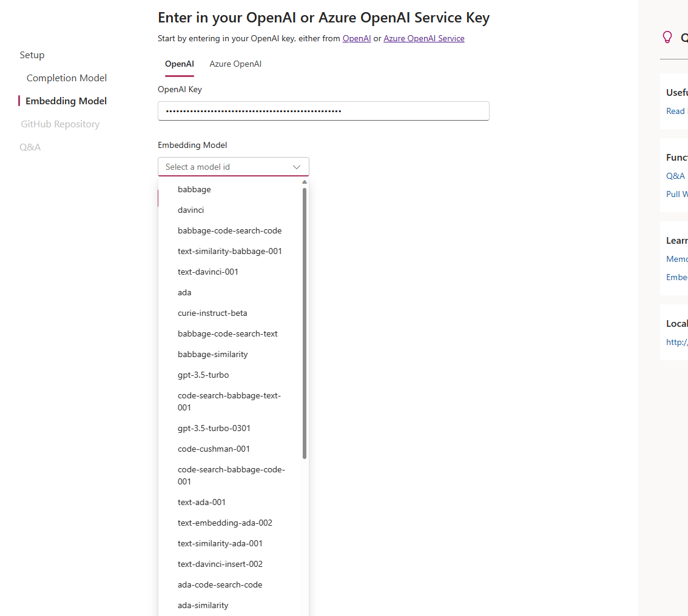Navigate to GitHub Repository step
Screen dimensions: 688x616
tap(60, 124)
